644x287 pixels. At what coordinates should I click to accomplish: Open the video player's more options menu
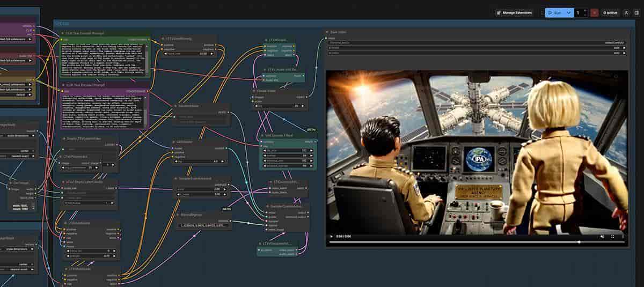point(623,237)
